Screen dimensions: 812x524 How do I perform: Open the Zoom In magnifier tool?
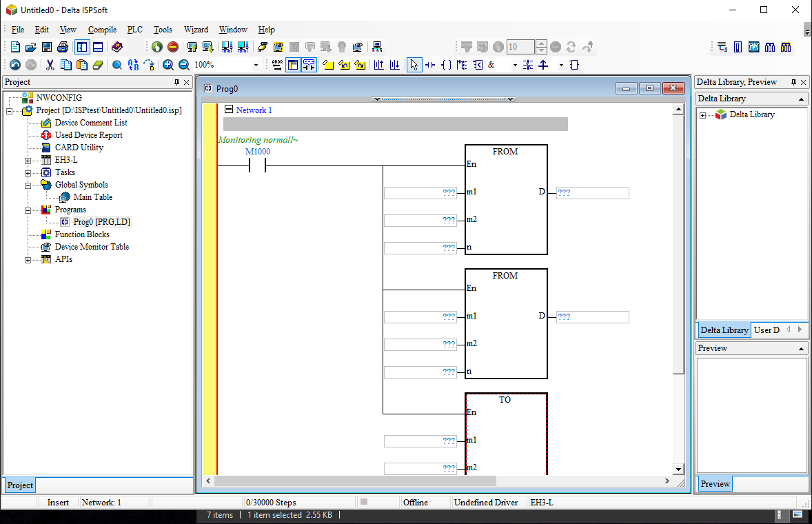[x=168, y=65]
